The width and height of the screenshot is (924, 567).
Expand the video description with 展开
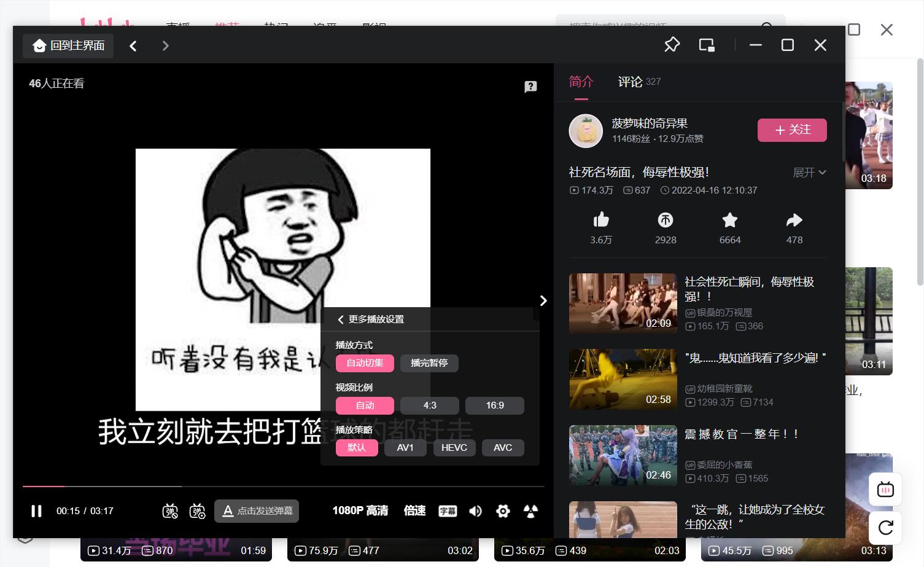click(x=809, y=173)
